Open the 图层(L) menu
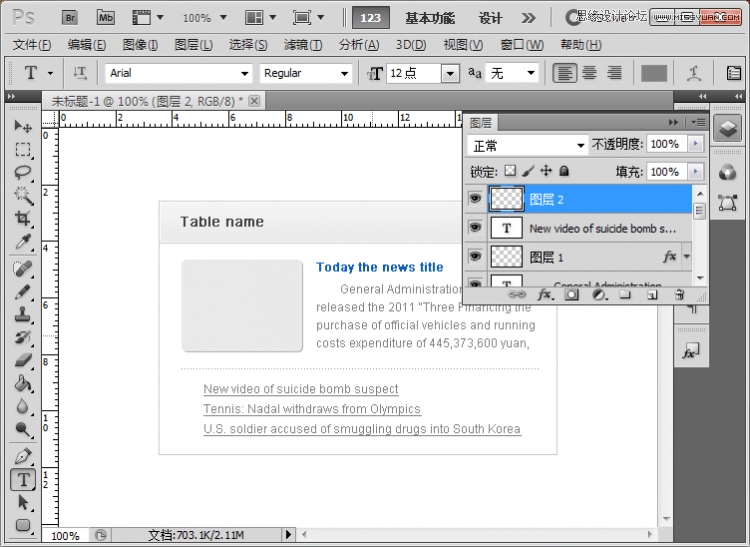The image size is (750, 547). (x=193, y=45)
